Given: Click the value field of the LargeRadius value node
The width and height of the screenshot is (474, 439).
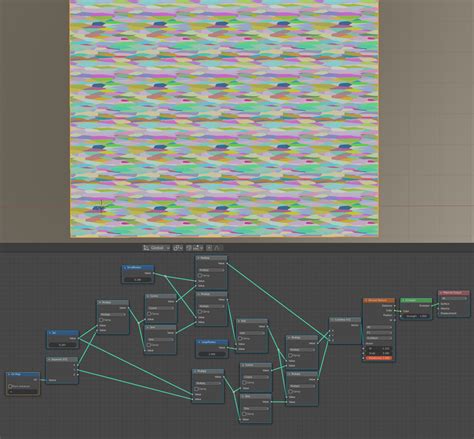Looking at the screenshot, I should coord(212,354).
